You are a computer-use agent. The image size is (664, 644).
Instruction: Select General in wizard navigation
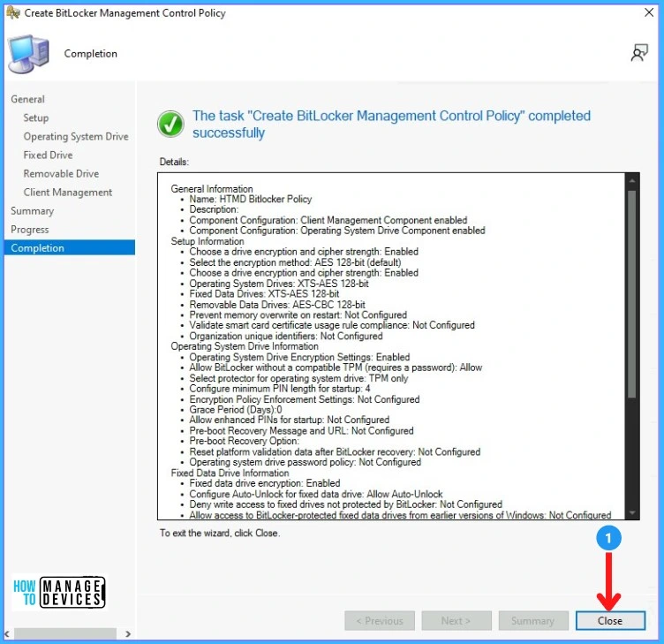(x=27, y=99)
